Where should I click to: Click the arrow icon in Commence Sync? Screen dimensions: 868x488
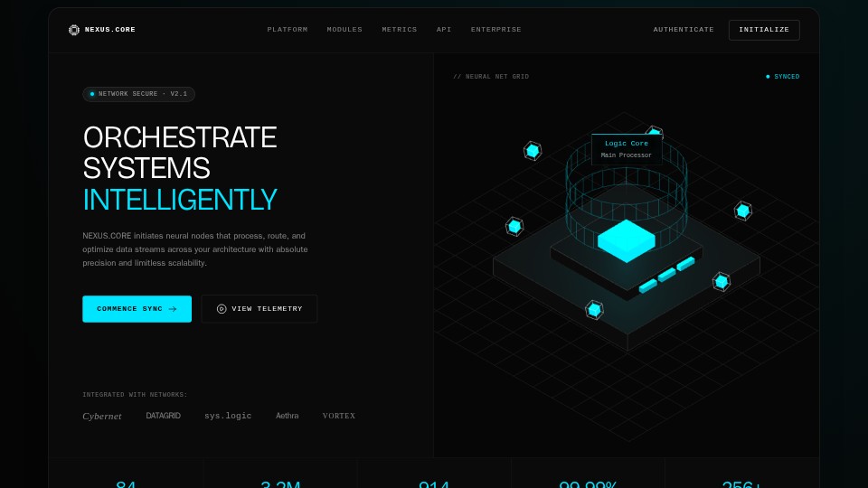[x=173, y=309]
